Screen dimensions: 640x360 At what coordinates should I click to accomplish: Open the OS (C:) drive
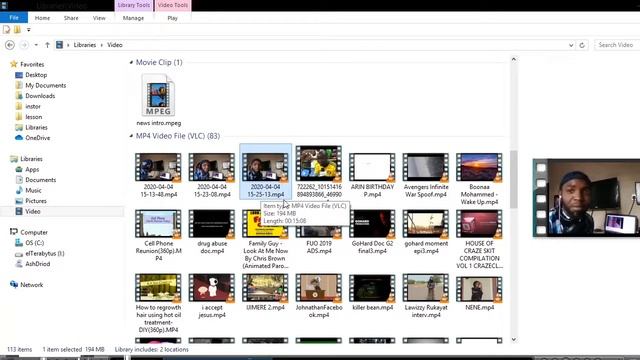pos(34,243)
